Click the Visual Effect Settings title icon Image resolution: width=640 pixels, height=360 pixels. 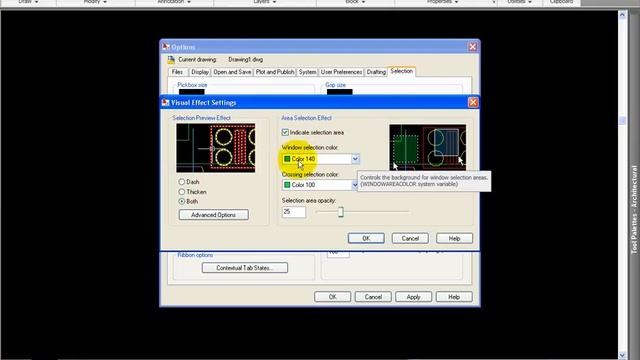[x=165, y=102]
